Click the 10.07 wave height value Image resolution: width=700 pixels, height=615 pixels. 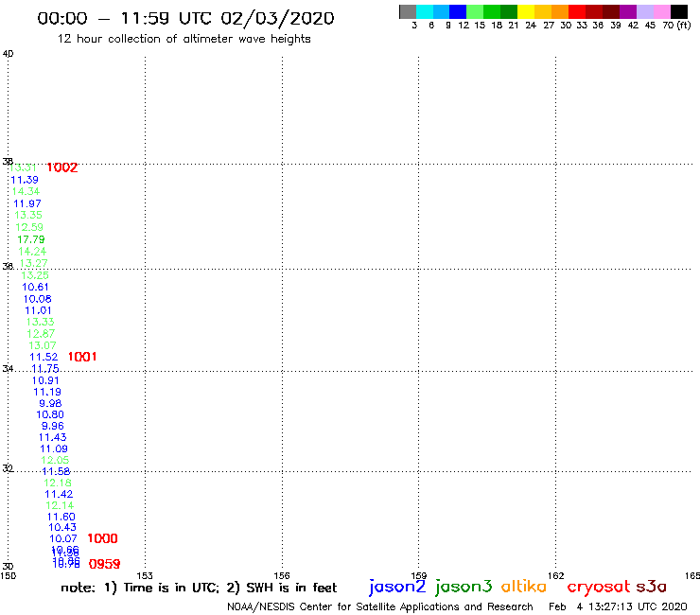point(63,538)
